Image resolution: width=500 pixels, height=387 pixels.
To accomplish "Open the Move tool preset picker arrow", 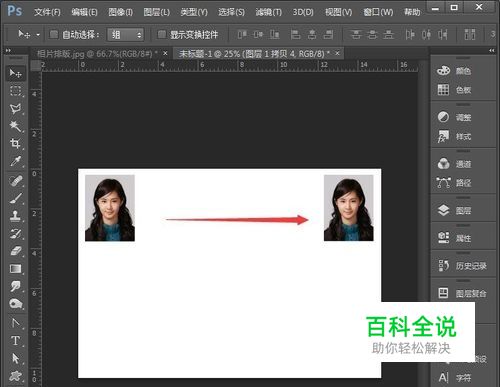I will [x=38, y=35].
